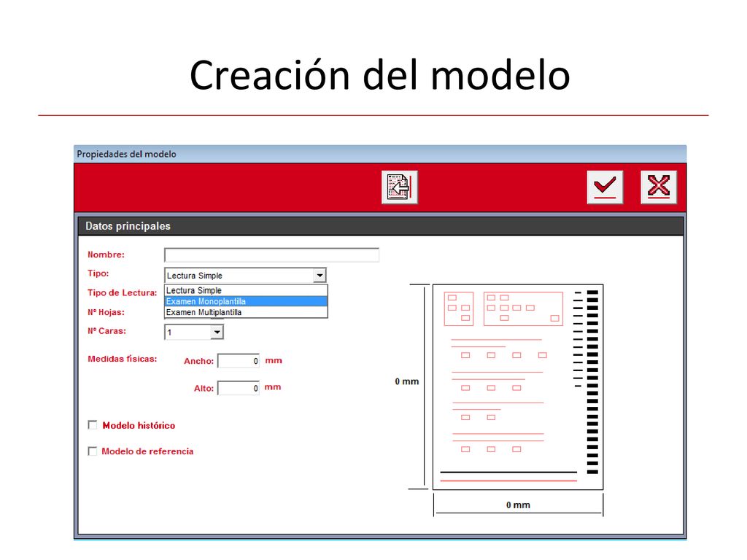The image size is (747, 560).
Task: Click the '0 mm' height label beside preview
Action: click(x=407, y=381)
